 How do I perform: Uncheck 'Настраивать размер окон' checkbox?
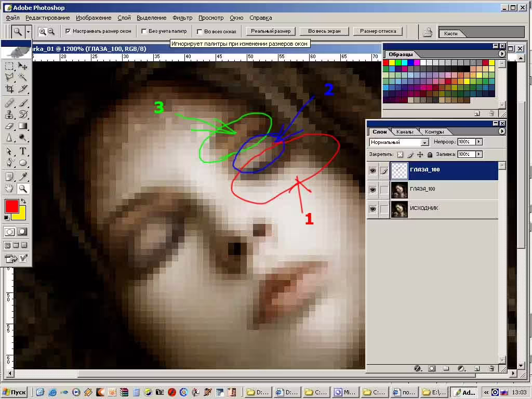(68, 31)
